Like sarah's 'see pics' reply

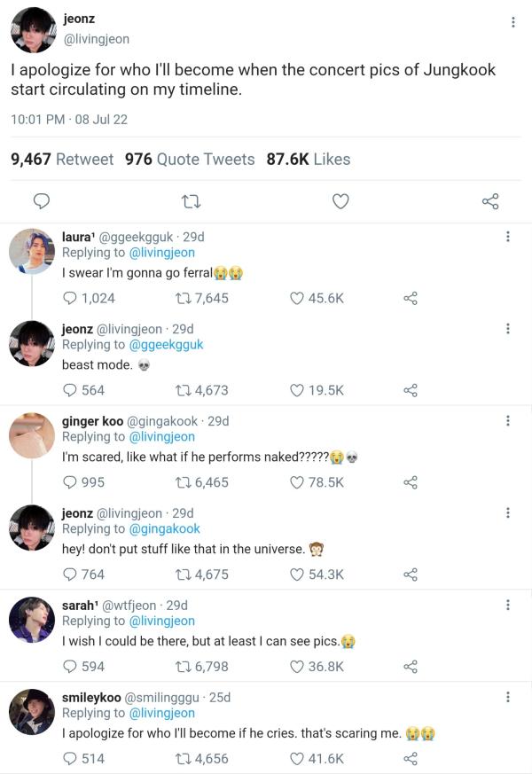pyautogui.click(x=298, y=667)
